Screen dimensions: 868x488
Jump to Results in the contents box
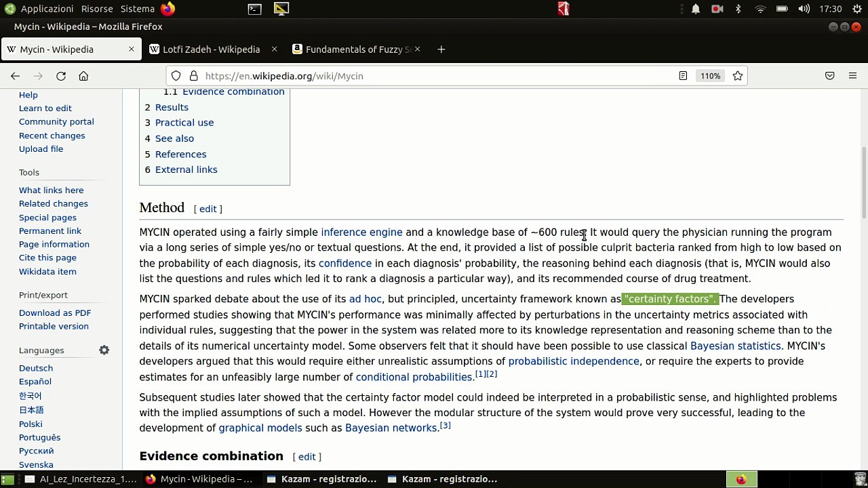[x=172, y=107]
